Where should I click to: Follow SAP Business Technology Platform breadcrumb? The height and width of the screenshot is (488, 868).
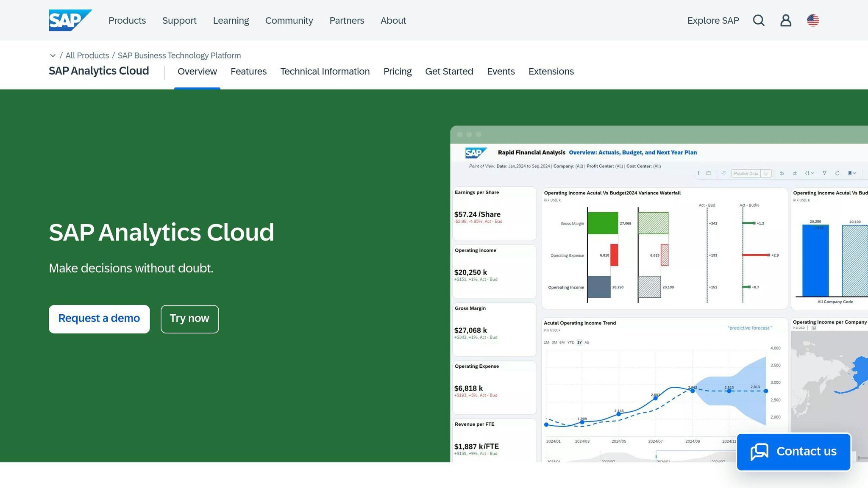tap(179, 55)
